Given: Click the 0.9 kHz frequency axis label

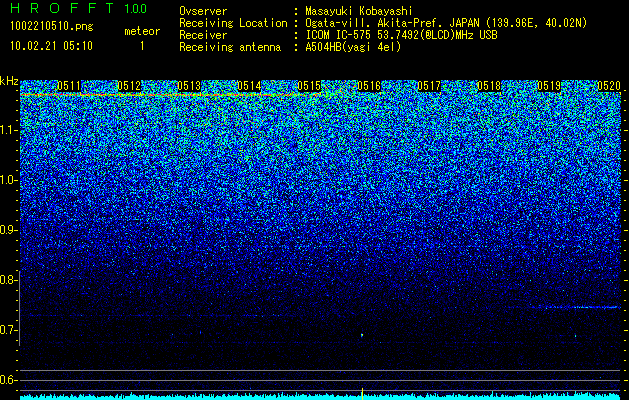Looking at the screenshot, I should 9,230.
